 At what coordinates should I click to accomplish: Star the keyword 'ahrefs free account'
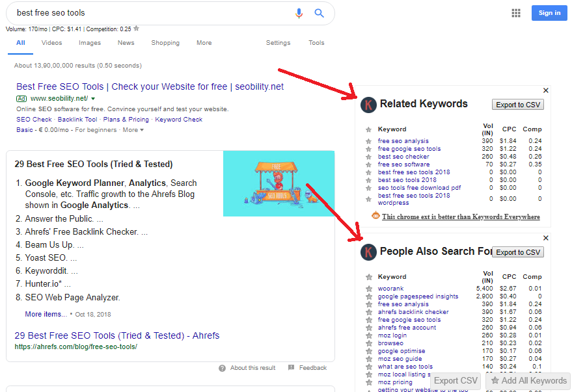369,328
